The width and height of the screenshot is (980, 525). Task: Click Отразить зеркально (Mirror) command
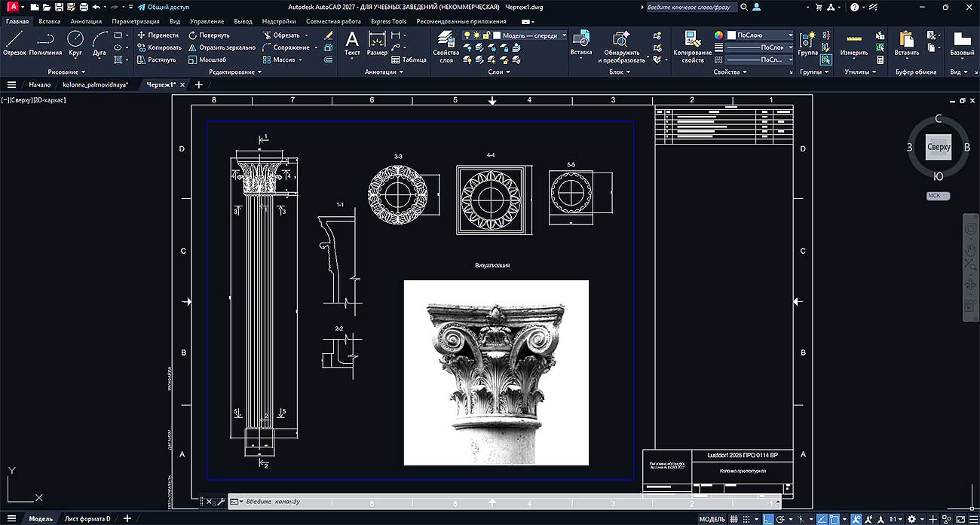coord(222,47)
